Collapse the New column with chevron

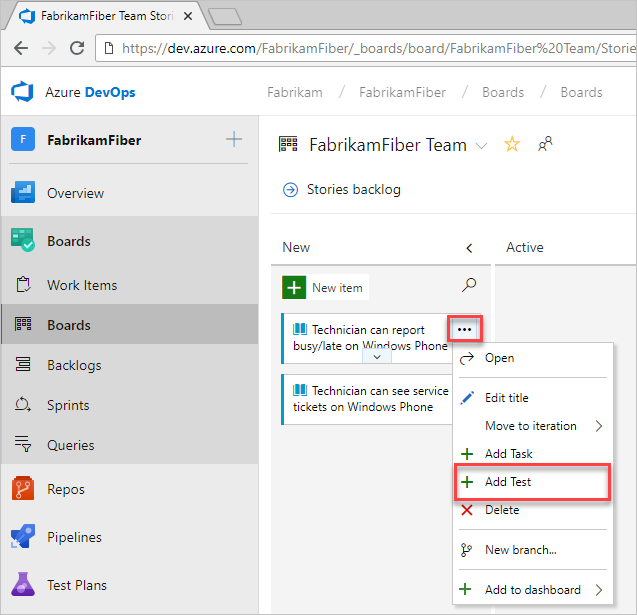(469, 248)
